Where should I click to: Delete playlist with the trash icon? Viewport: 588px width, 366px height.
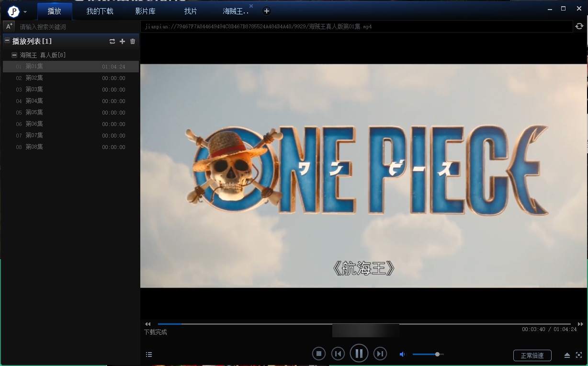pos(133,42)
